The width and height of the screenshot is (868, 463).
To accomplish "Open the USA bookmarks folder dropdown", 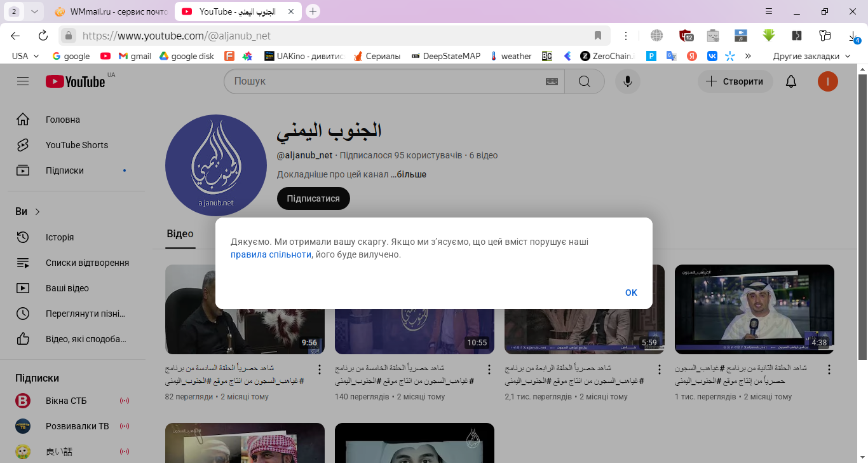I will [25, 56].
